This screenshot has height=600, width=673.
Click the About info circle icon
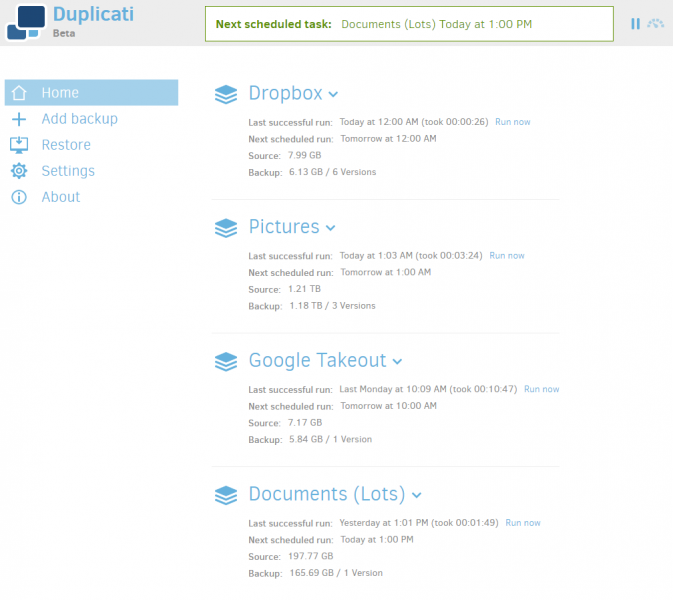(19, 197)
